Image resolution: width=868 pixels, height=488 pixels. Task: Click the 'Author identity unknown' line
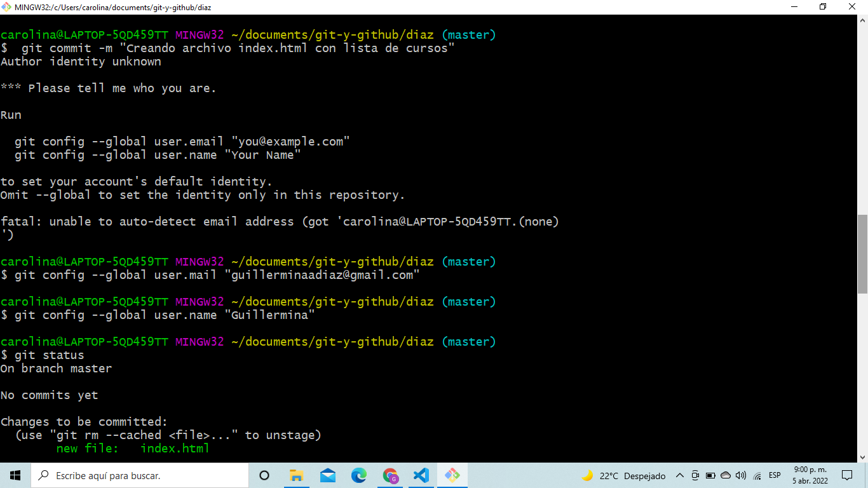pos(81,62)
